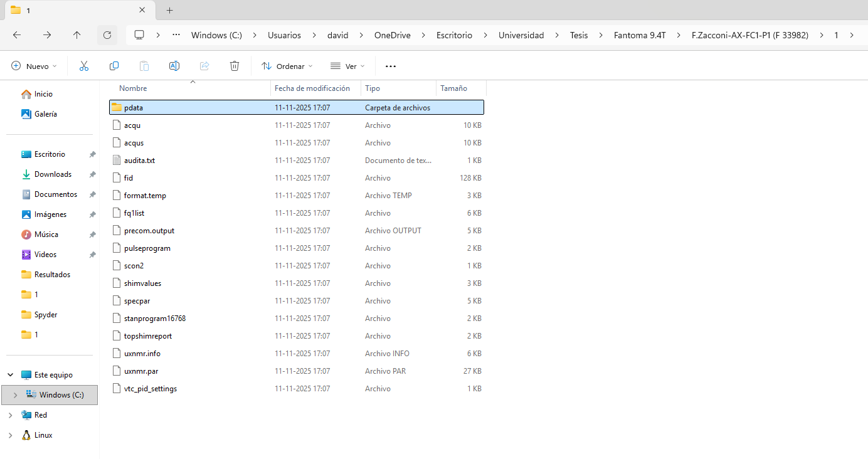The image size is (868, 459).
Task: Add a new tab with plus button
Action: 169,10
